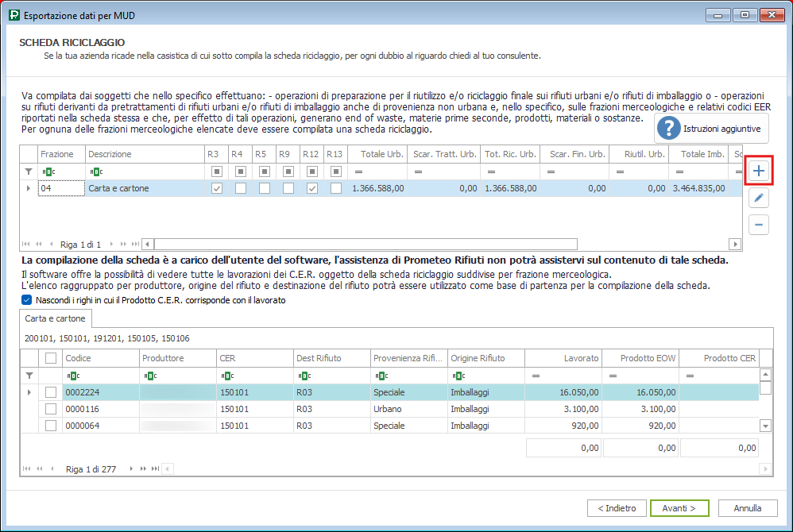Select Prodotto EOW cell 920,00
Image resolution: width=793 pixels, height=532 pixels.
tap(640, 426)
